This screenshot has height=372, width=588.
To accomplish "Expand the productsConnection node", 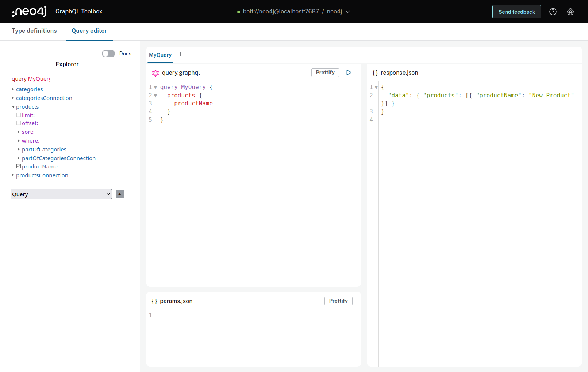I will [13, 175].
